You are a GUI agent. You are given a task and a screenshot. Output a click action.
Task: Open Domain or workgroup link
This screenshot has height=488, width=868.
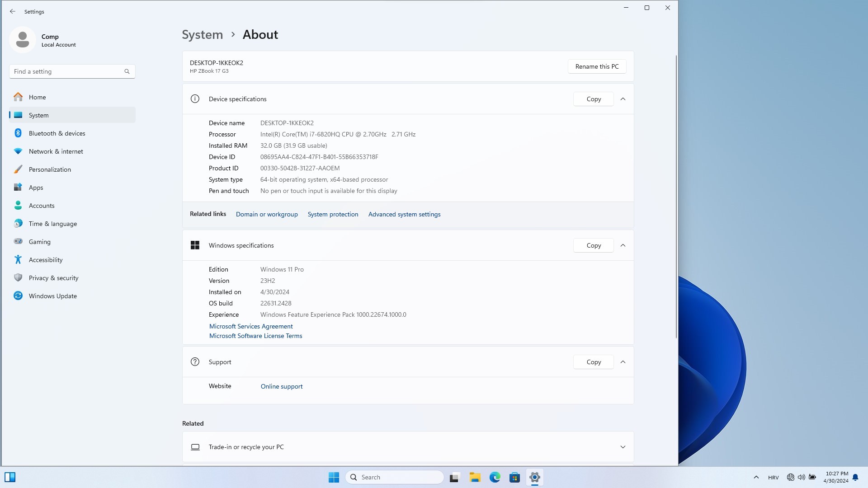point(267,214)
